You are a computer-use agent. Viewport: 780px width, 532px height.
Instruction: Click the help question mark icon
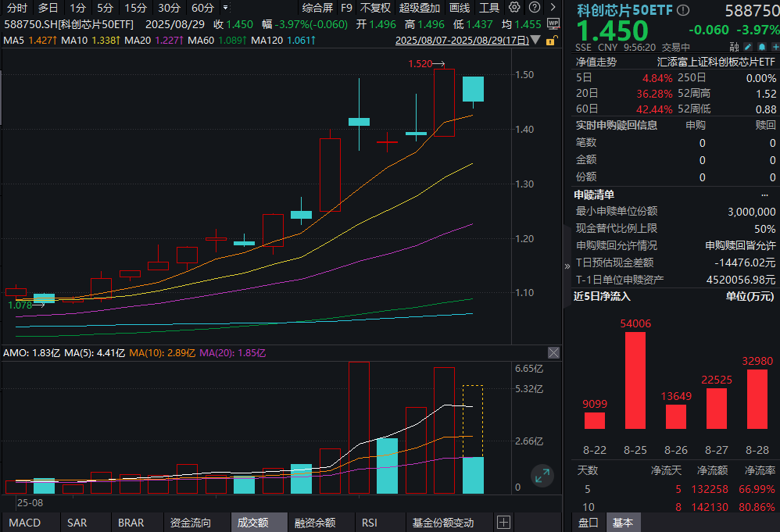pos(533,8)
